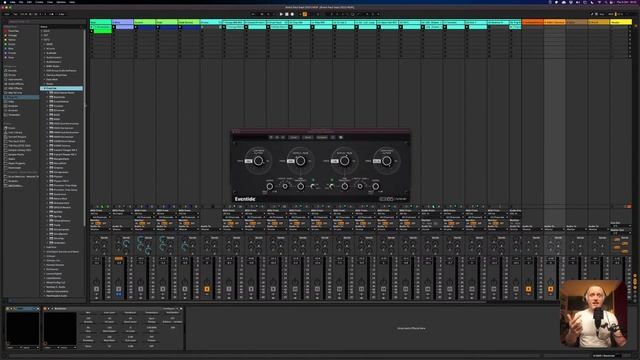This screenshot has width=640, height=360.
Task: Click the Eventide logo in plugin window
Action: click(245, 199)
